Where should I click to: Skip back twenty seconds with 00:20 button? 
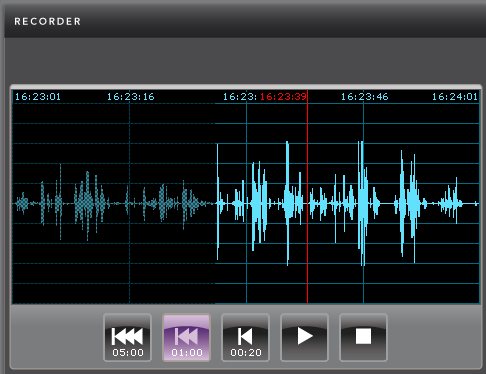(246, 337)
